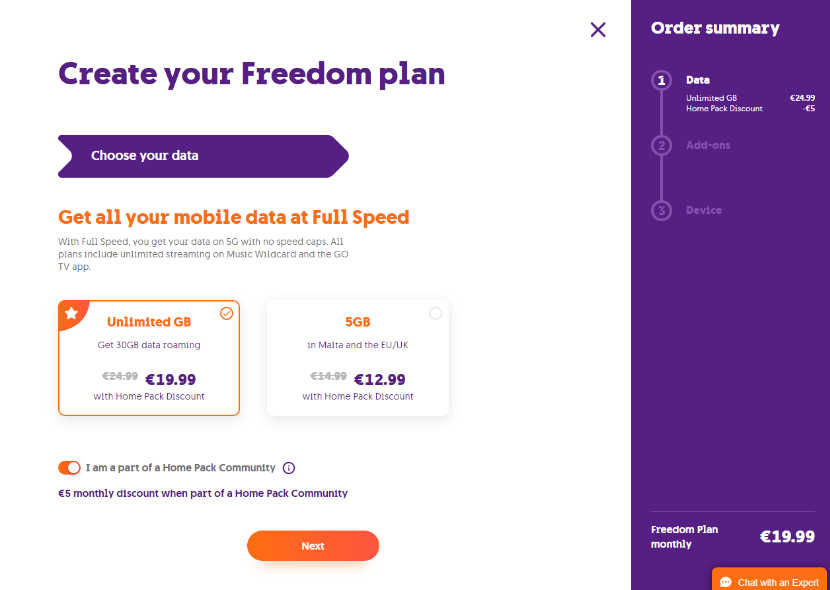
Task: Choose the Unlimited GB plan card
Action: [149, 358]
